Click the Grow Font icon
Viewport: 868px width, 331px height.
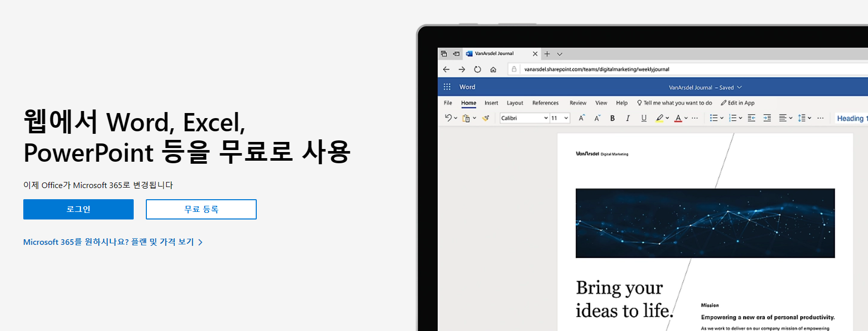click(x=582, y=118)
